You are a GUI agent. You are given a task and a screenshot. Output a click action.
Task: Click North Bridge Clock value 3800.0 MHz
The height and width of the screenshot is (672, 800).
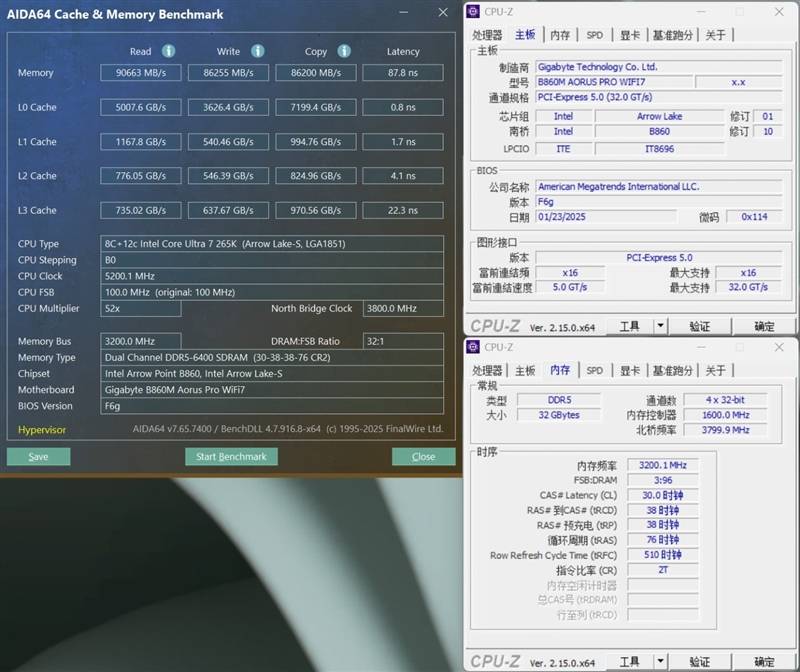pos(403,308)
